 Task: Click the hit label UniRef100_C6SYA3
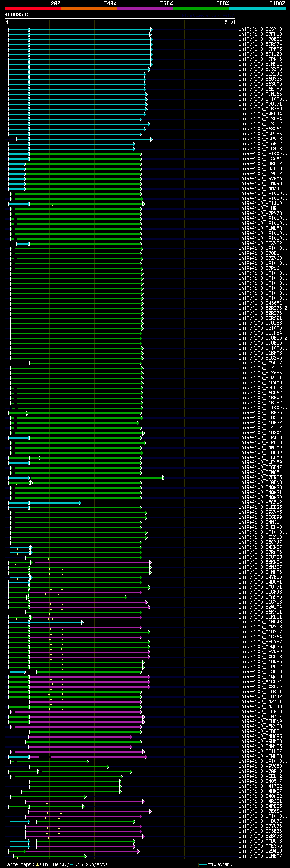click(260, 29)
